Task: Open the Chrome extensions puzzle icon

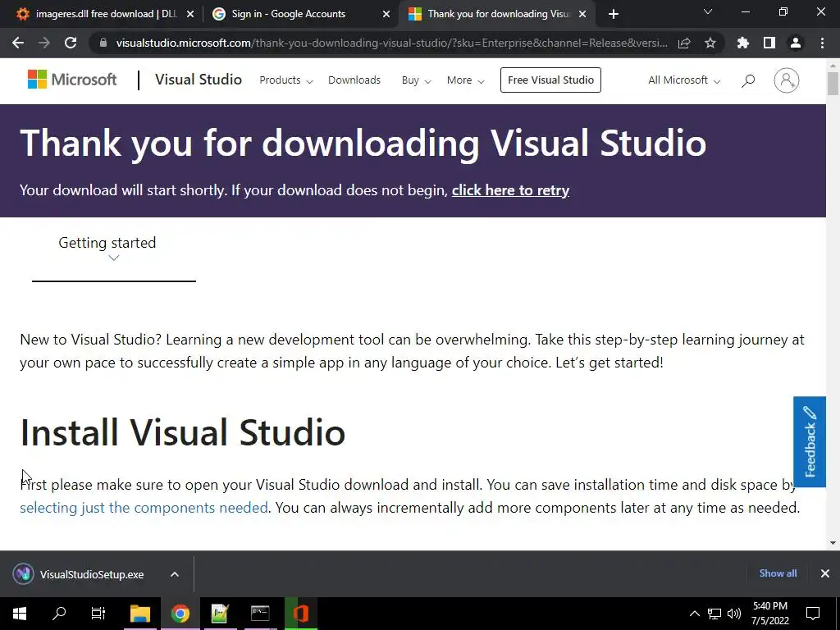Action: tap(743, 43)
